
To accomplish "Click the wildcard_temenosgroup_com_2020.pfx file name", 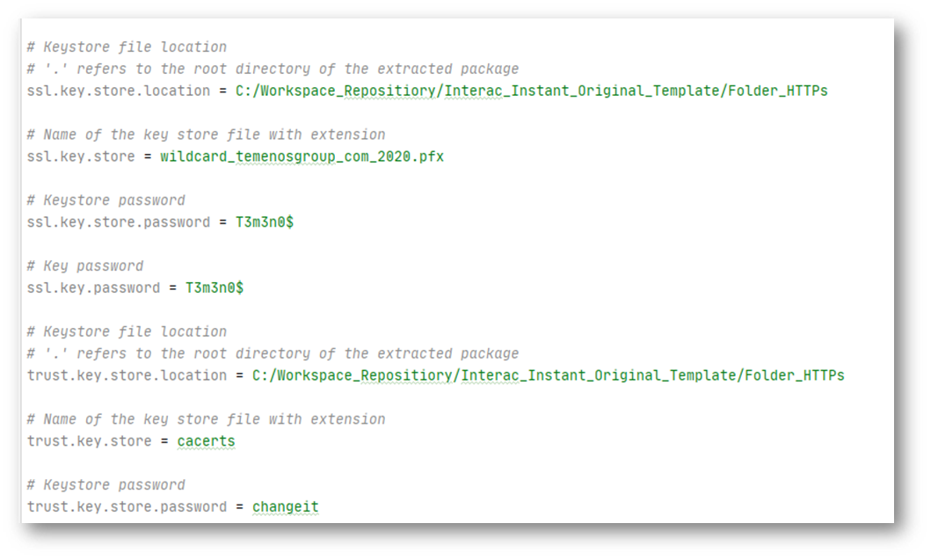I will pyautogui.click(x=302, y=156).
